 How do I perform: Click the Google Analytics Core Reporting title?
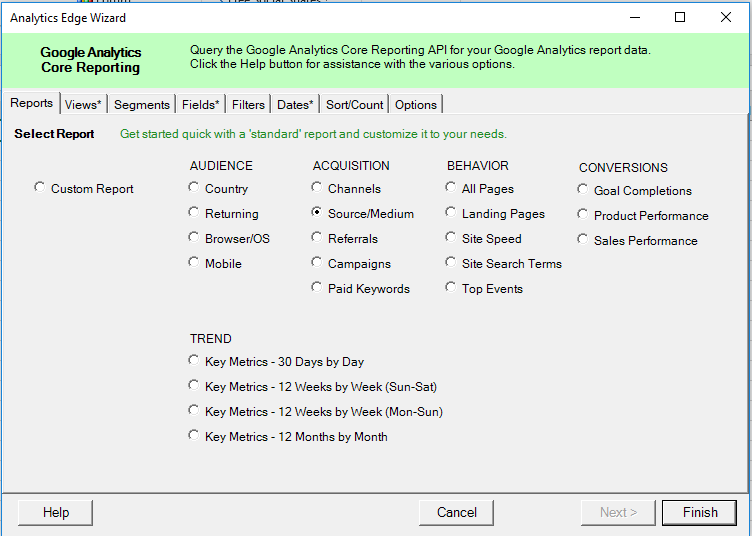coord(91,60)
